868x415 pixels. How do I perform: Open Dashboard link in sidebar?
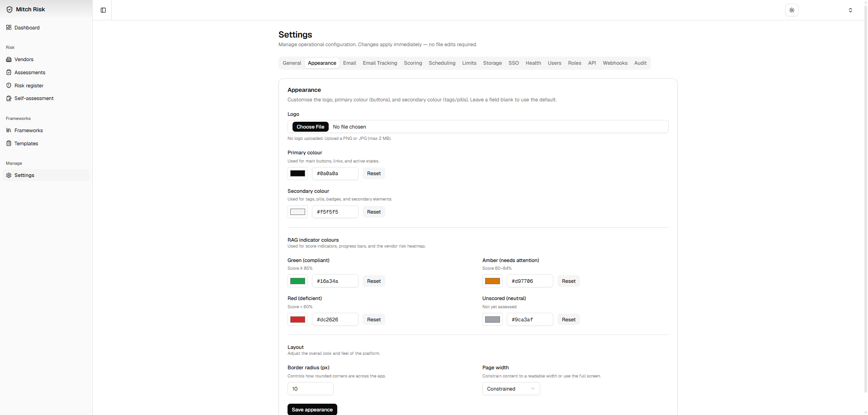point(46,28)
